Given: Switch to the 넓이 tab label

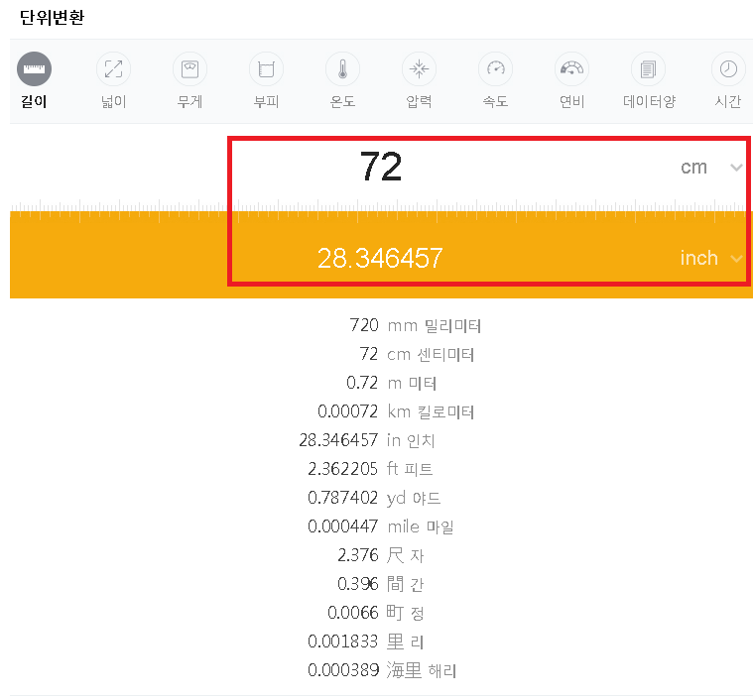Looking at the screenshot, I should pyautogui.click(x=113, y=102).
